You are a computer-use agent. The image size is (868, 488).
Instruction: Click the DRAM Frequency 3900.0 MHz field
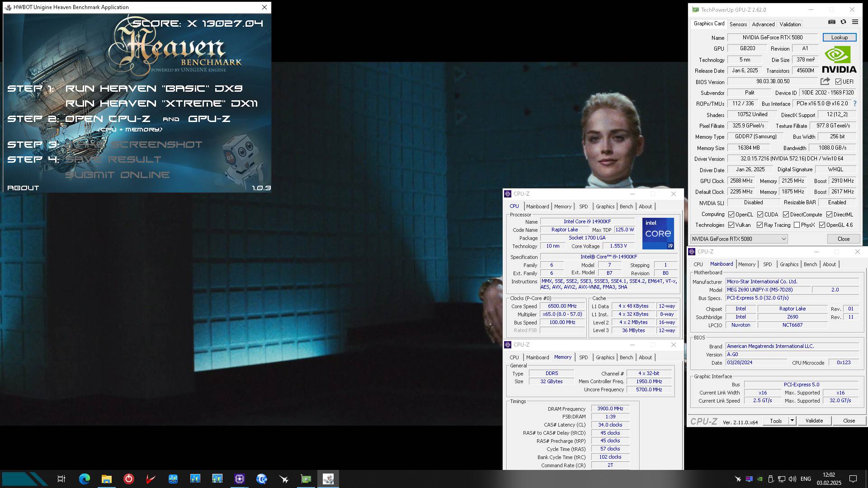pos(610,408)
